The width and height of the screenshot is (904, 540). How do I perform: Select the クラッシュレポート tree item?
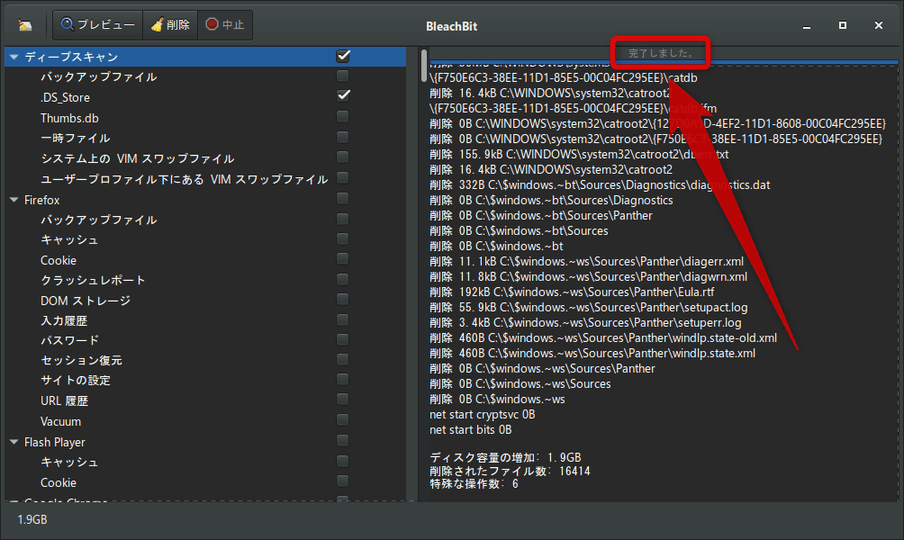pos(93,280)
